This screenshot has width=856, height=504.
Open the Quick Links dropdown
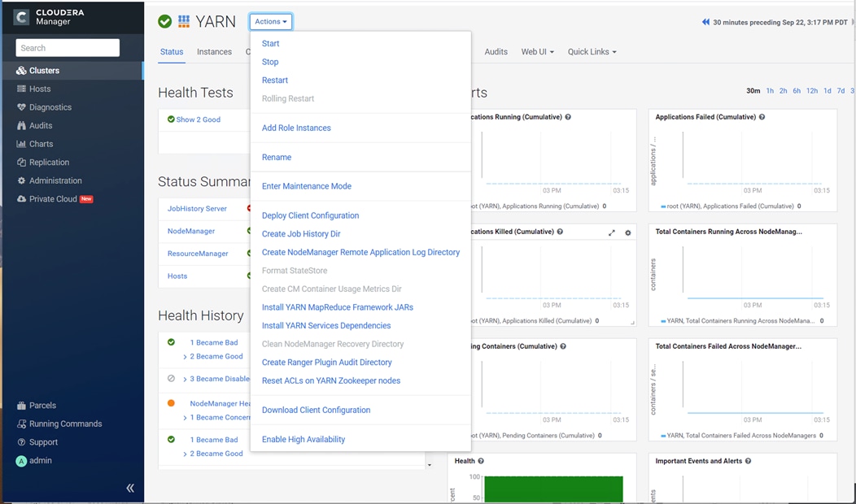592,52
